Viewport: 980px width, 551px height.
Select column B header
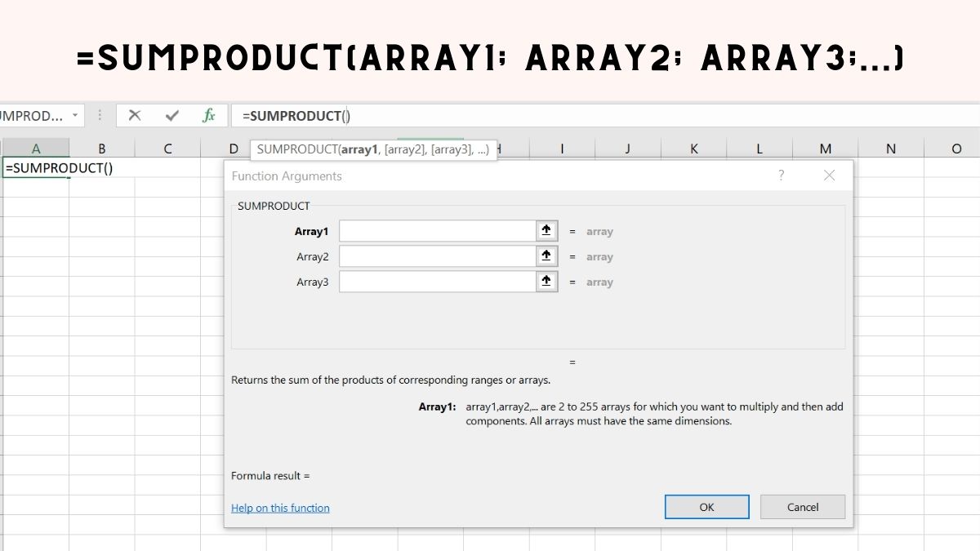click(x=102, y=149)
